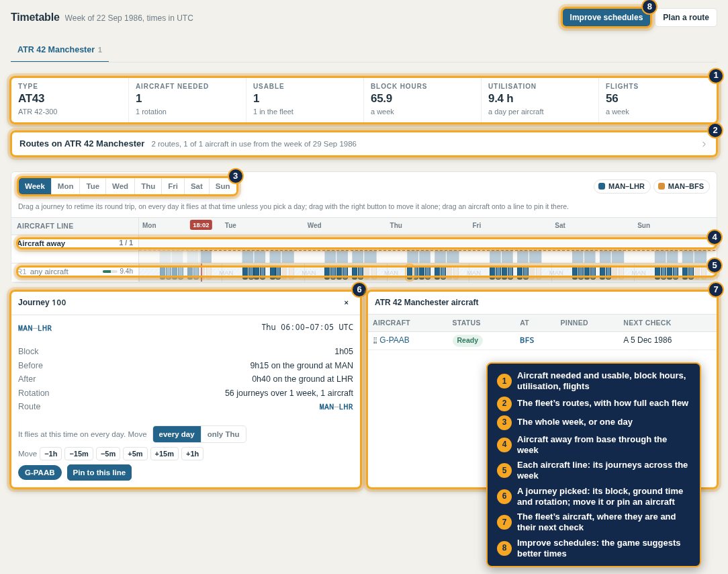Click 0h40 on the ground at LHR
Image resolution: width=728 pixels, height=574 pixels.
(x=303, y=379)
